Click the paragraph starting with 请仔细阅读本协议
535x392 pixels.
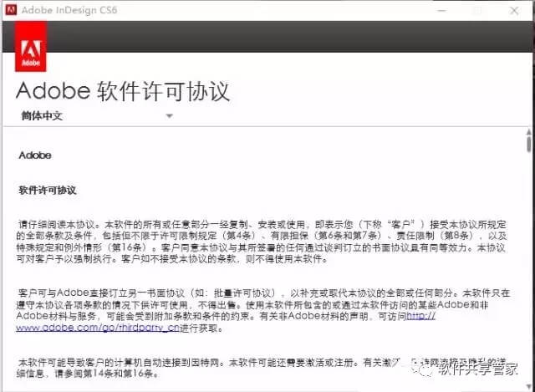click(262, 242)
